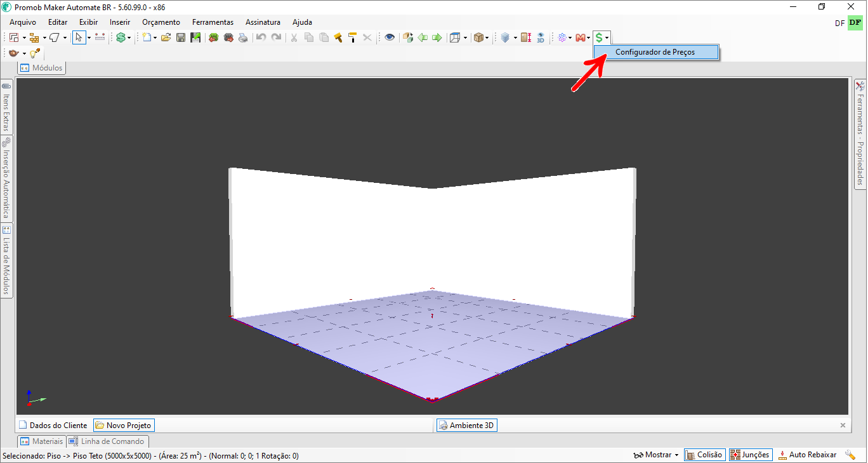Click the wireframe cube view icon

coord(455,37)
